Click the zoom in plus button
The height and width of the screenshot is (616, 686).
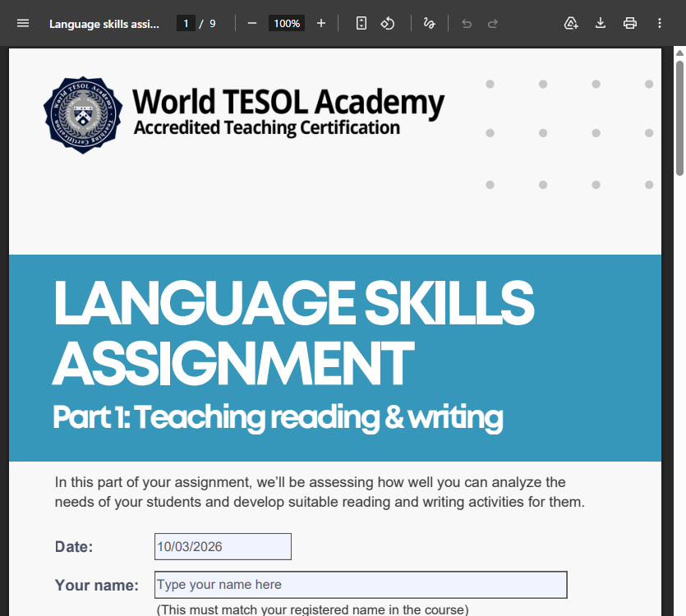click(321, 23)
